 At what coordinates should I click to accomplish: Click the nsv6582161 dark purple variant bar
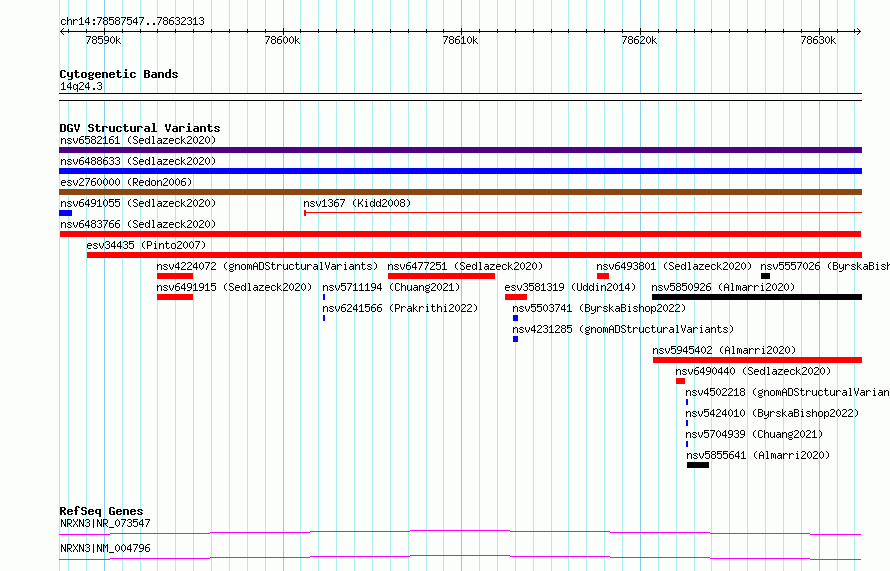(460, 150)
